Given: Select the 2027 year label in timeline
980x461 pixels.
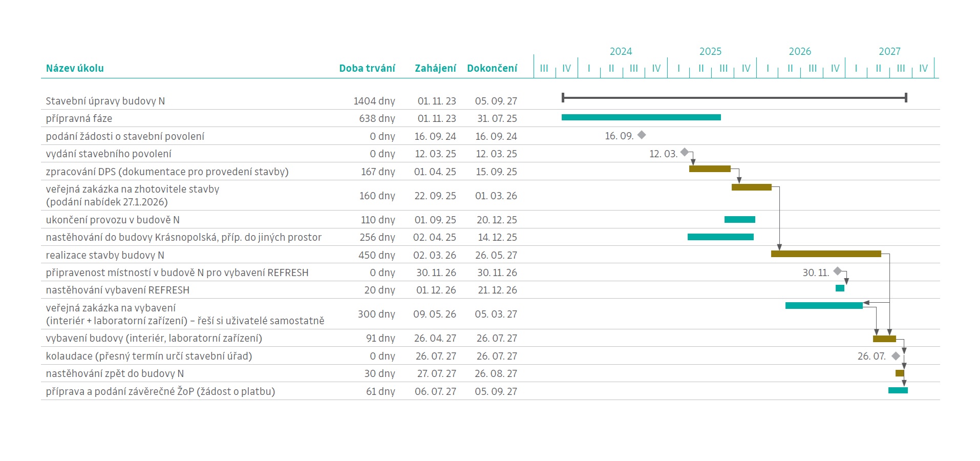Looking at the screenshot, I should [889, 51].
